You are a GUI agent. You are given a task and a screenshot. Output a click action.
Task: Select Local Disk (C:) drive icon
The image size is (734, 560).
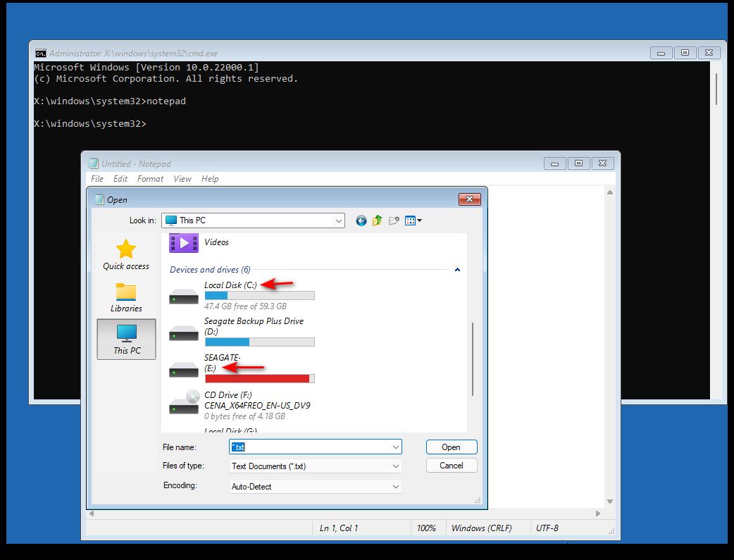pos(183,297)
